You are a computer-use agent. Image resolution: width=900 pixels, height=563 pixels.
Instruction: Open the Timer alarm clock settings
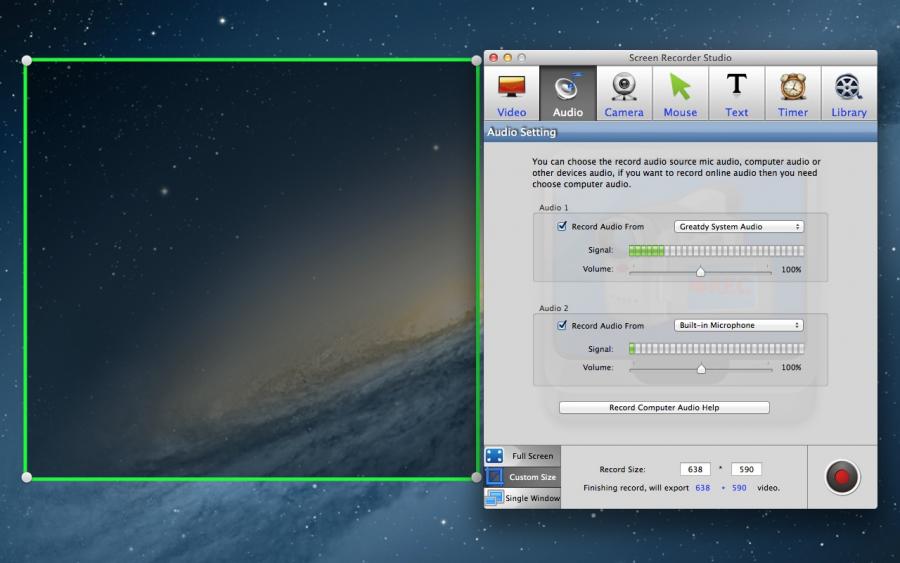[793, 94]
